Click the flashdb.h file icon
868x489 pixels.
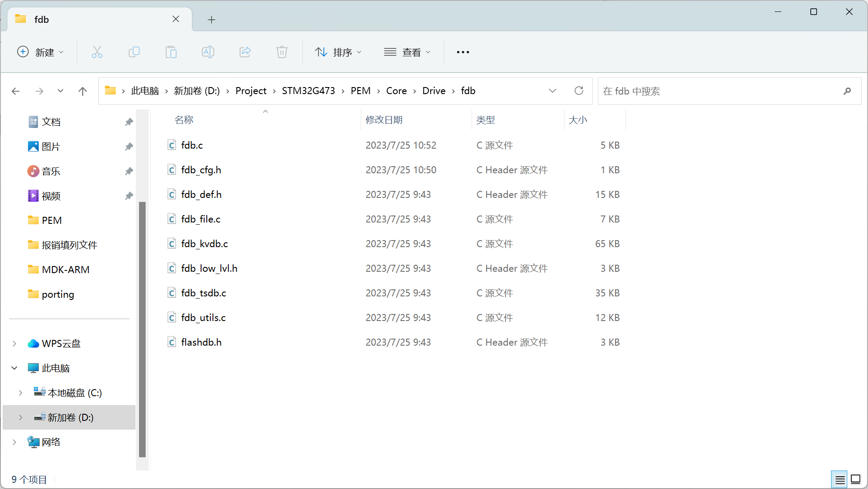tap(172, 342)
